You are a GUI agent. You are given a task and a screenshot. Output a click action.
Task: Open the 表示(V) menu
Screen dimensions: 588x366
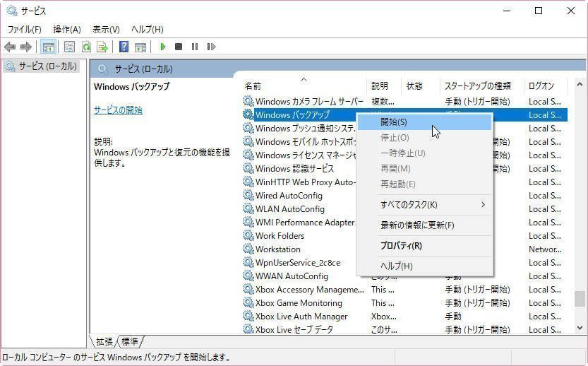point(106,29)
